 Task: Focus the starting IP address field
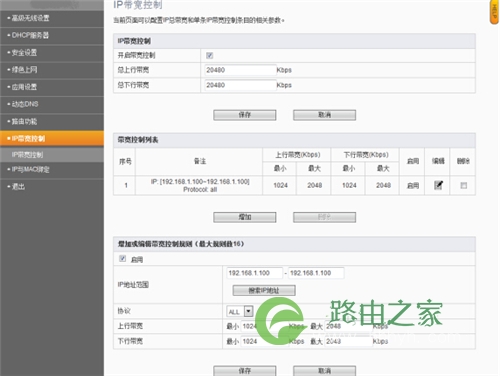pos(255,273)
